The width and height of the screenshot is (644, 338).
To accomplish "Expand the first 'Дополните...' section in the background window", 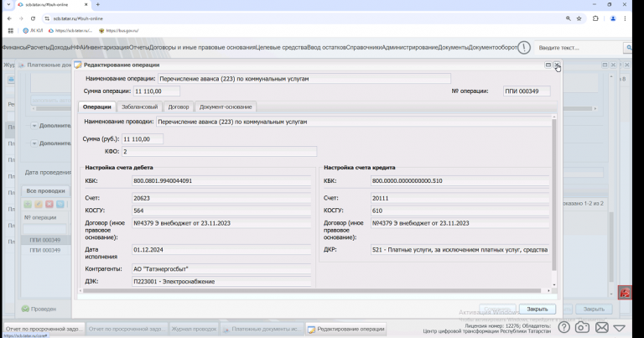I will (34, 126).
